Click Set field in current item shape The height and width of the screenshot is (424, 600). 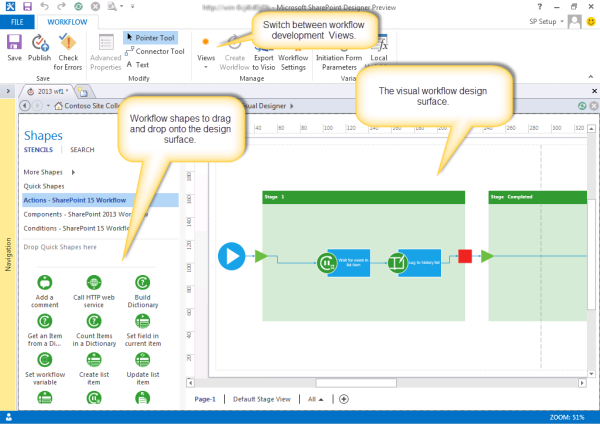coord(143,330)
